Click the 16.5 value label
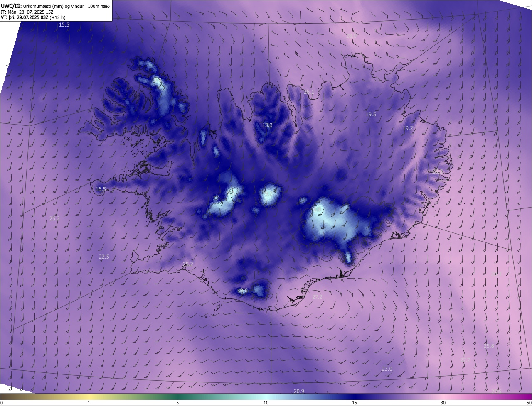 pyautogui.click(x=101, y=189)
